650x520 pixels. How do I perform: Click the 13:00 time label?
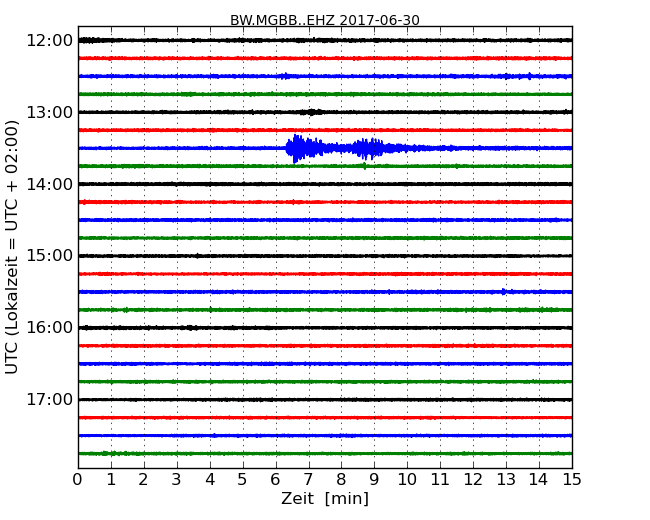tap(49, 112)
